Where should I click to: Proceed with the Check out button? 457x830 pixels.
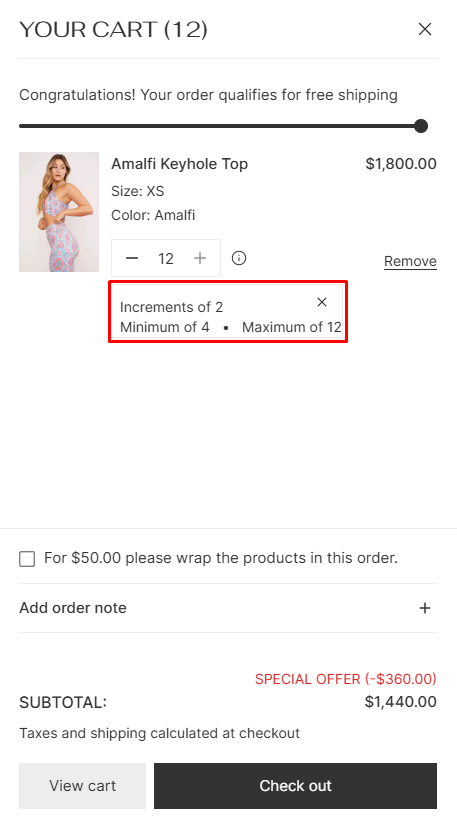pos(295,786)
